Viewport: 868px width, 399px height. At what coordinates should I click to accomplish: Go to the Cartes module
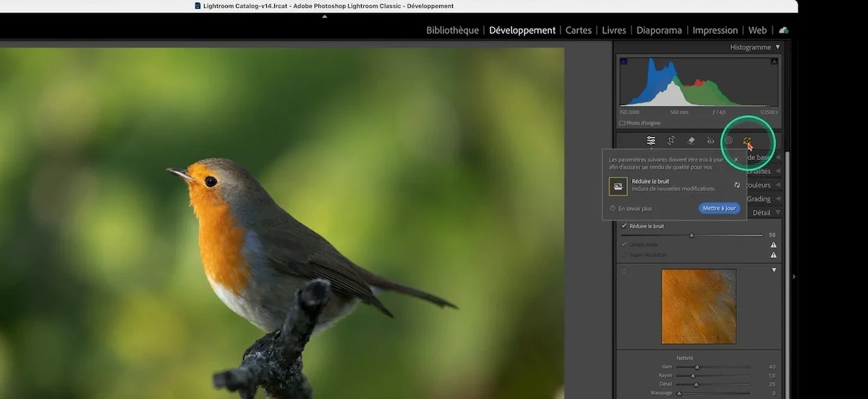[x=579, y=30]
